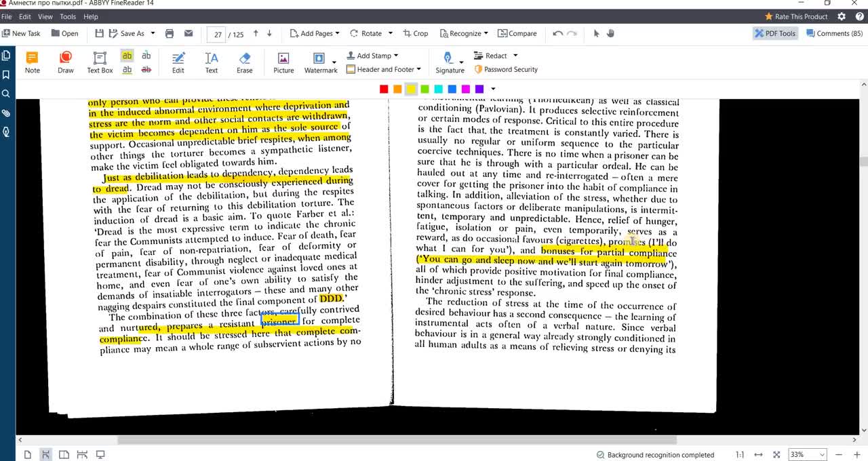The image size is (868, 461).
Task: Expand the Redact dropdown arrow
Action: tap(515, 56)
